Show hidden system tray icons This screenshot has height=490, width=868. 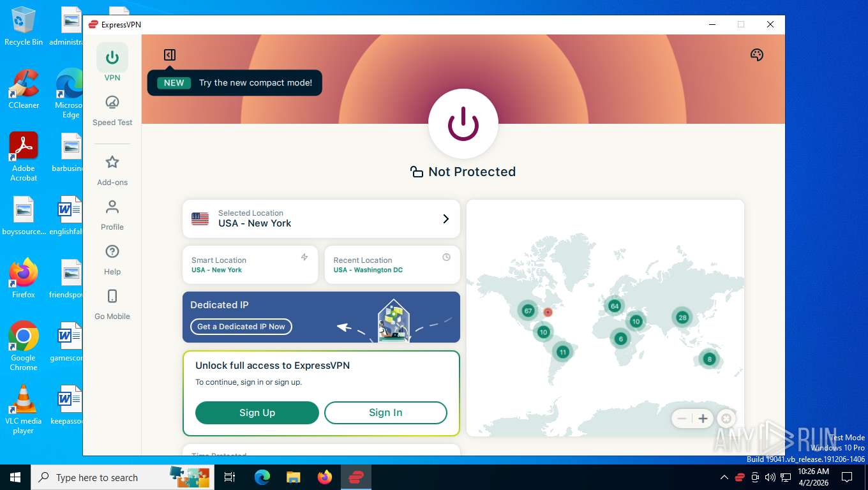click(x=724, y=477)
